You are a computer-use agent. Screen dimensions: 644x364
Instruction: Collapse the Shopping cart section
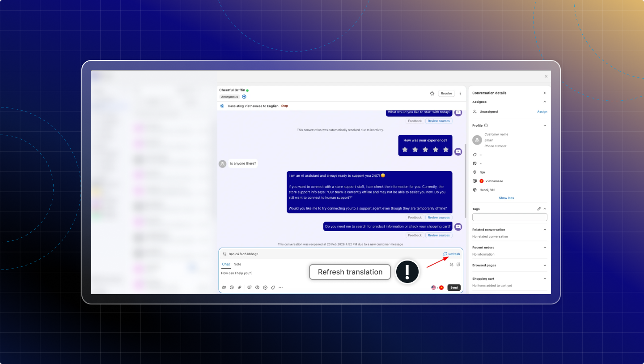pos(545,278)
